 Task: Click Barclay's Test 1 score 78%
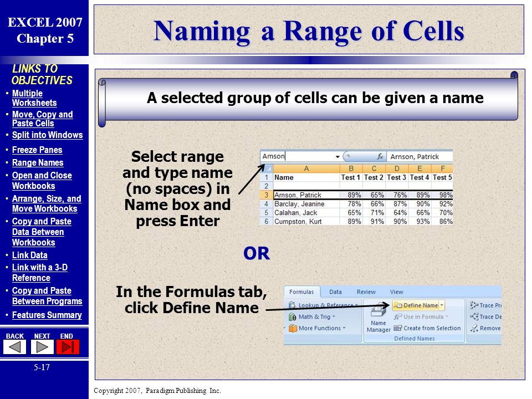click(x=351, y=204)
